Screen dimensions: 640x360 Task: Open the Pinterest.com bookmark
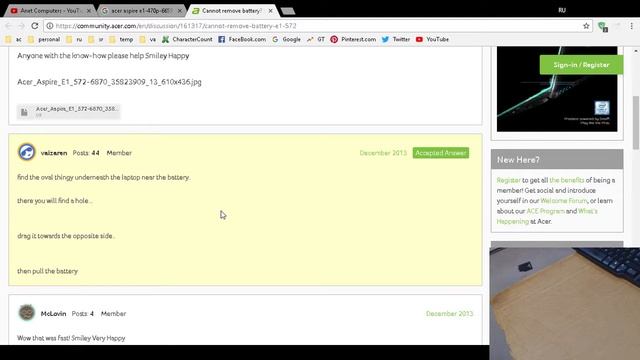coord(353,39)
